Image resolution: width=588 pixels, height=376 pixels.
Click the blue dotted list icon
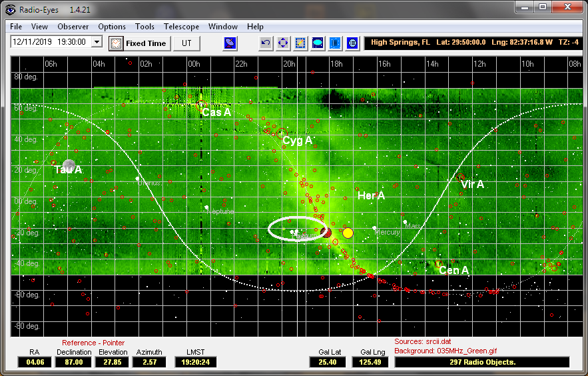(x=335, y=43)
